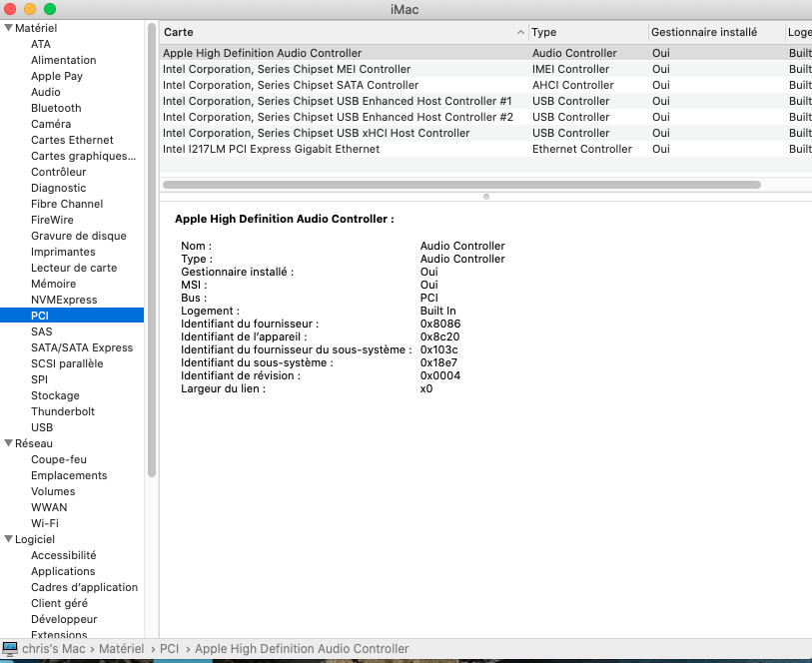Image resolution: width=812 pixels, height=663 pixels.
Task: Select Intel I217LM Gigabit Ethernet row
Action: 485,149
